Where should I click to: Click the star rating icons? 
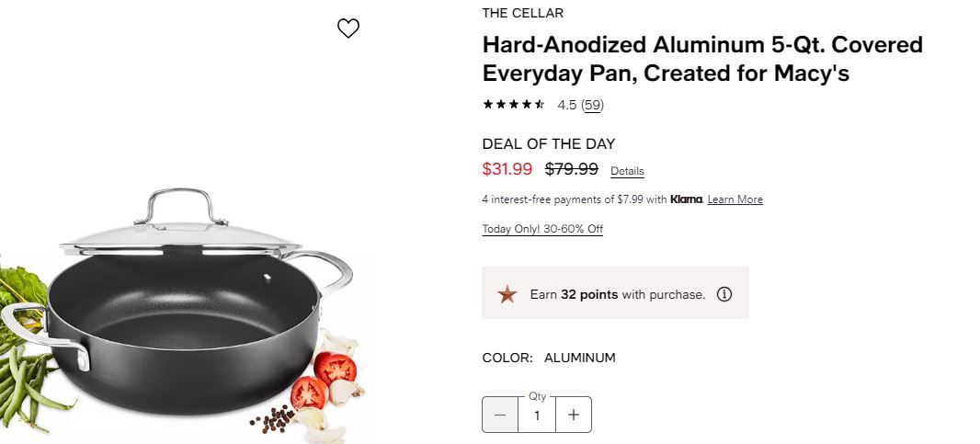pyautogui.click(x=514, y=105)
